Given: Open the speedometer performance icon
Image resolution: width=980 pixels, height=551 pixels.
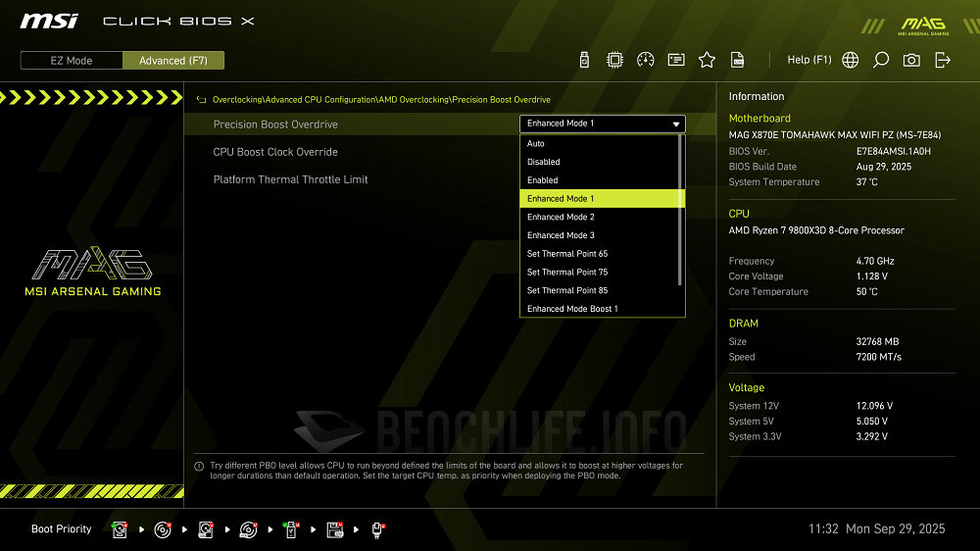Looking at the screenshot, I should (x=645, y=60).
